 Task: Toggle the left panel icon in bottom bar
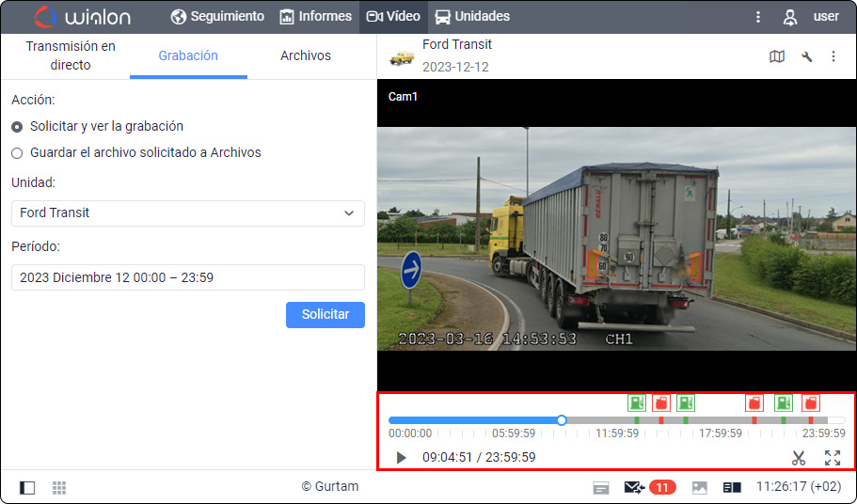coord(27,487)
